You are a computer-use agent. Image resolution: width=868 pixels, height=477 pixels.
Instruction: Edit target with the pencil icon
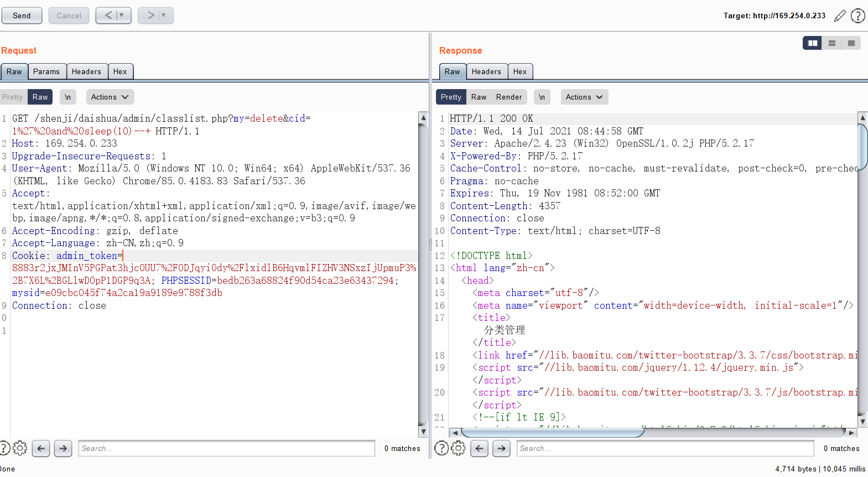click(840, 16)
